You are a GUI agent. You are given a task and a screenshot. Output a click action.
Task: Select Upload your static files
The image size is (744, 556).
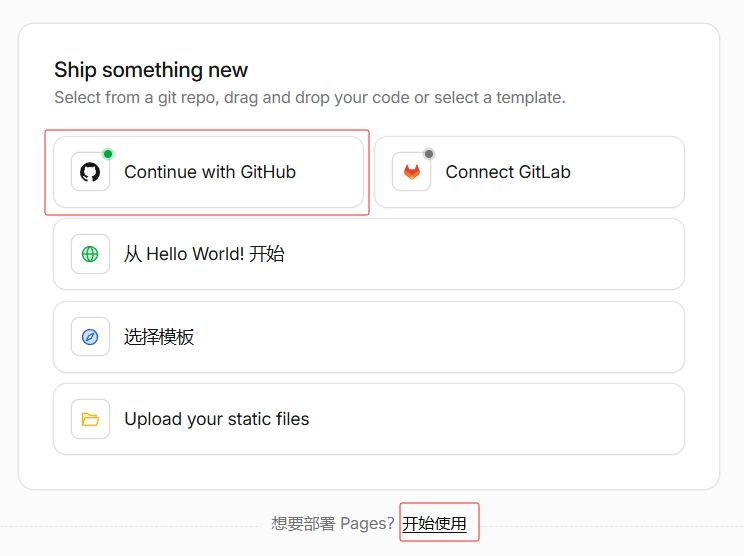pyautogui.click(x=369, y=419)
